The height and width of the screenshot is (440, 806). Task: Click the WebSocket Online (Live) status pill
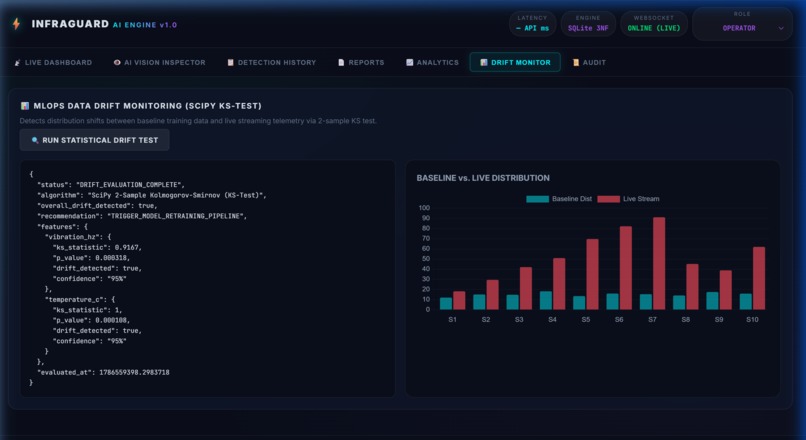(x=654, y=24)
